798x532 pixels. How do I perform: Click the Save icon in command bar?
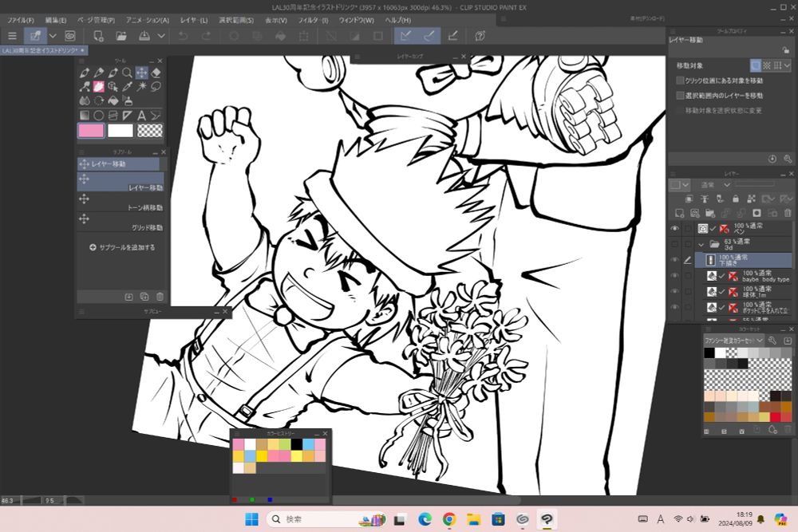pyautogui.click(x=144, y=36)
